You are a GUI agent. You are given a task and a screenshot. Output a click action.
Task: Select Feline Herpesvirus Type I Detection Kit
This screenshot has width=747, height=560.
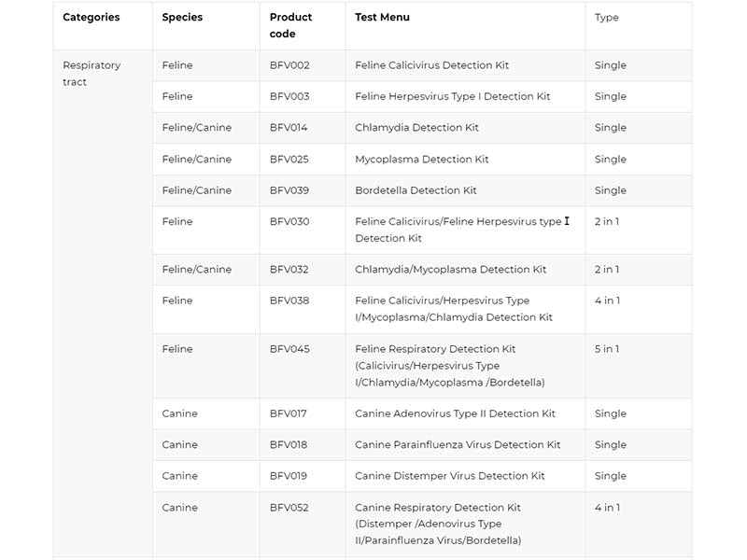coord(452,97)
